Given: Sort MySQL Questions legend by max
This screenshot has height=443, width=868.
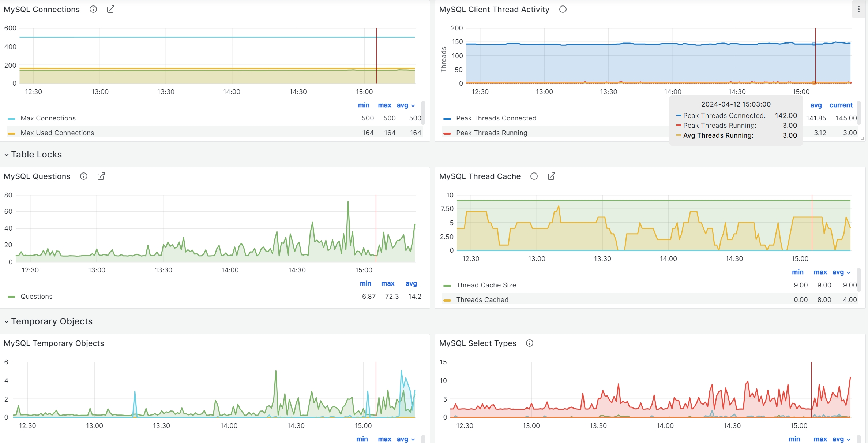Looking at the screenshot, I should [x=388, y=283].
